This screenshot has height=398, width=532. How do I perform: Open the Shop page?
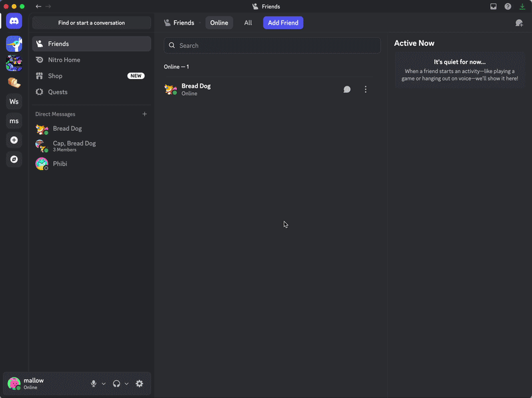92,76
